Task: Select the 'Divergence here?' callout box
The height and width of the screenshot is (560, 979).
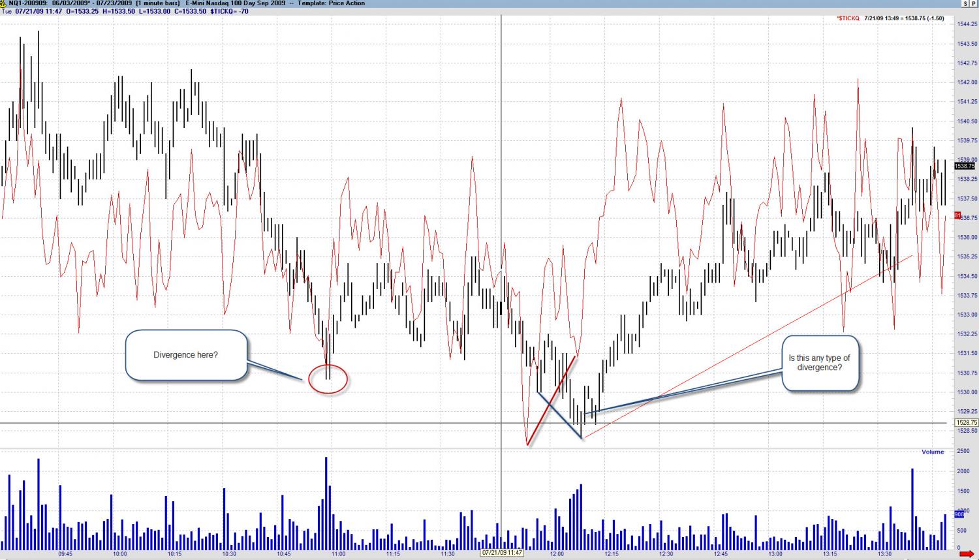Action: pos(186,355)
